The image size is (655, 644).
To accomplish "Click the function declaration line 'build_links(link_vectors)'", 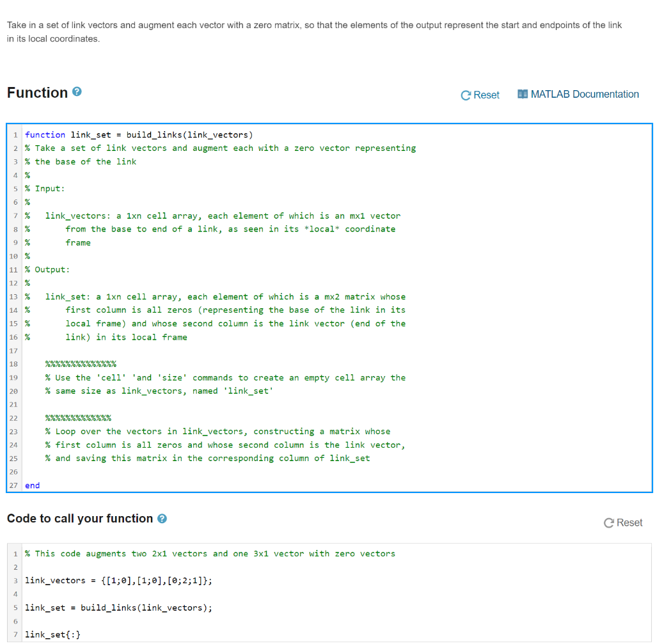I will click(x=139, y=134).
